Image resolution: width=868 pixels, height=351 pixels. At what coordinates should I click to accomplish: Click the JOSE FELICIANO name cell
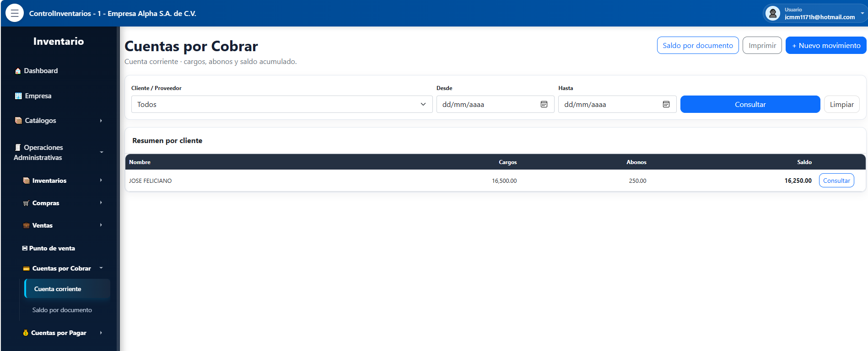click(151, 181)
